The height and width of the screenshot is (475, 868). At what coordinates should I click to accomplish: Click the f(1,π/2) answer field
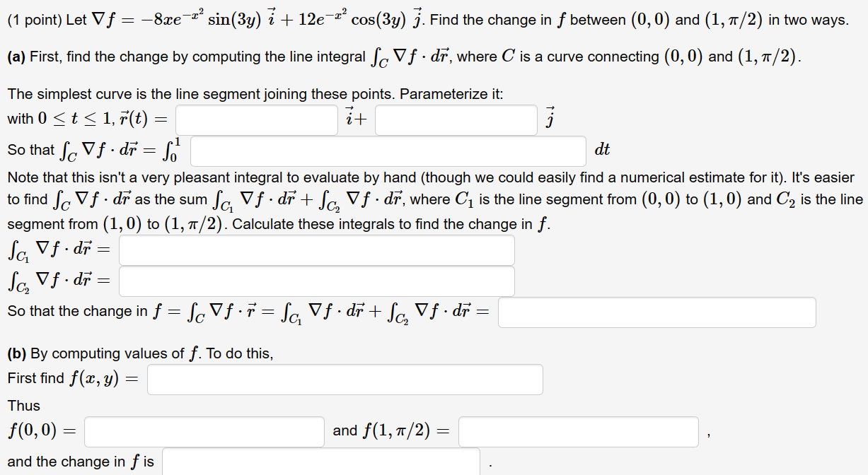click(x=577, y=431)
